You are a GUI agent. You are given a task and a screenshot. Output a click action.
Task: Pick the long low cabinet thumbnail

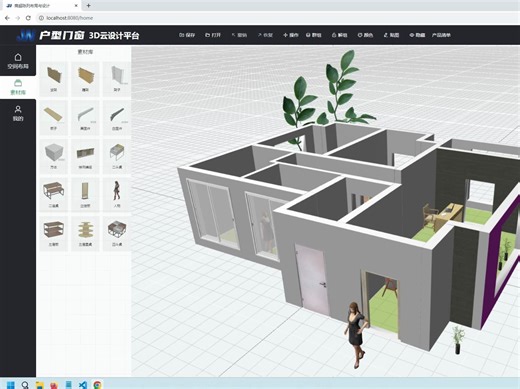[85, 156]
